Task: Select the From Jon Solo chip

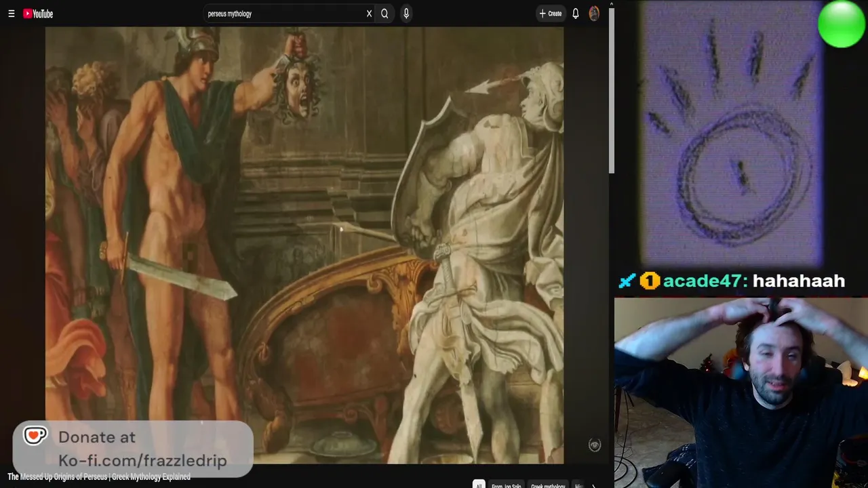Action: tap(508, 485)
